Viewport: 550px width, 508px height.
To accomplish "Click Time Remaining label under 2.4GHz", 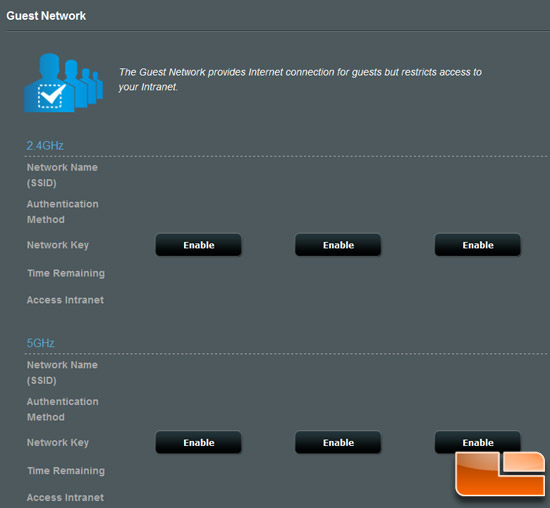I will [x=66, y=273].
